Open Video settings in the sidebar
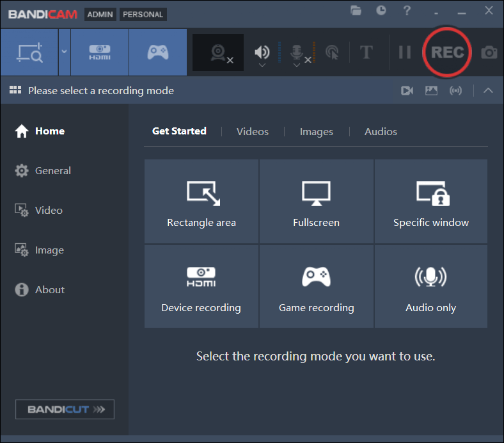 coord(38,211)
